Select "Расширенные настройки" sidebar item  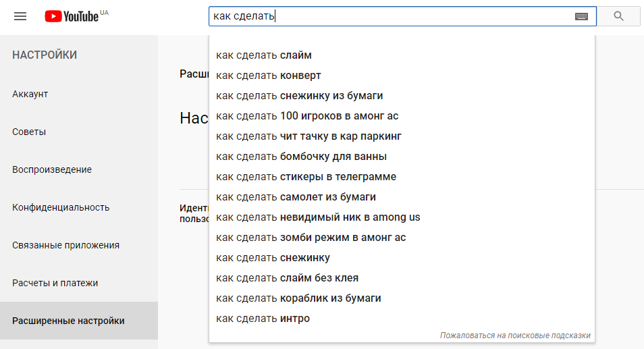coord(68,321)
